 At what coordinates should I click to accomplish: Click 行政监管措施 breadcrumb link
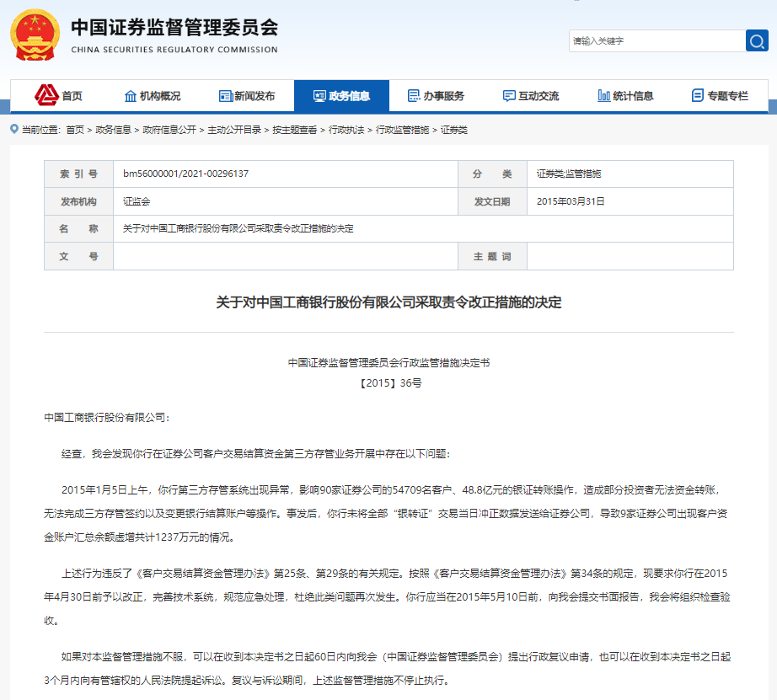(x=402, y=130)
